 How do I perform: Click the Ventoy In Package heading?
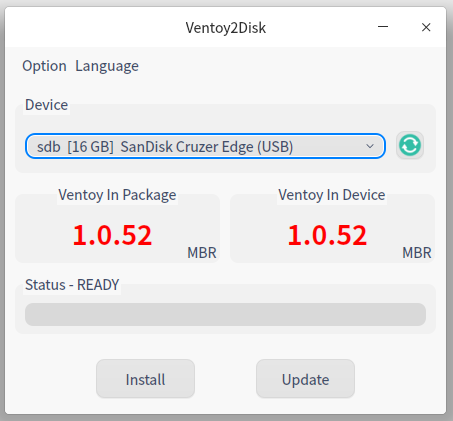(x=117, y=195)
